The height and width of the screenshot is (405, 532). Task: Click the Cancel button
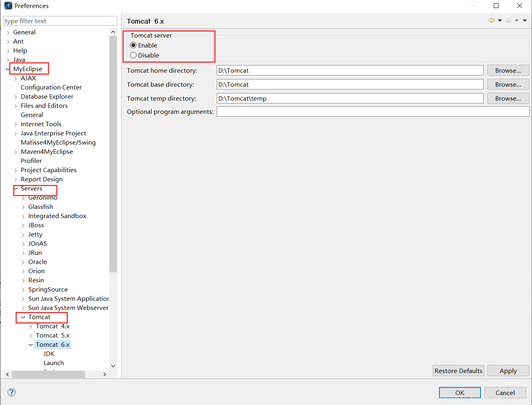[505, 393]
